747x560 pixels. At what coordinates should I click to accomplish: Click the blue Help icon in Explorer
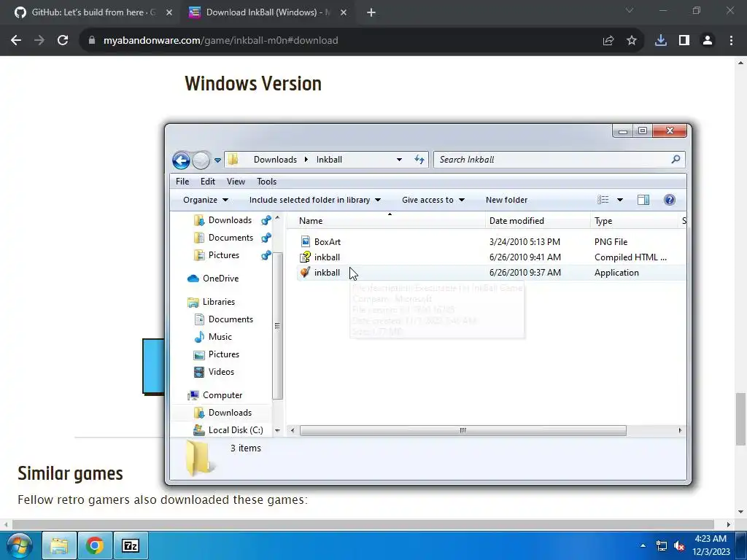click(670, 200)
